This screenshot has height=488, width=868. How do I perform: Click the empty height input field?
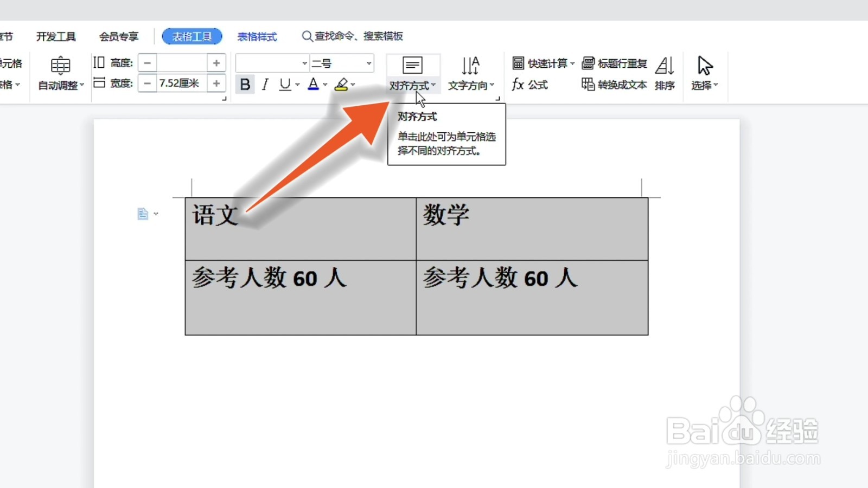pyautogui.click(x=182, y=63)
